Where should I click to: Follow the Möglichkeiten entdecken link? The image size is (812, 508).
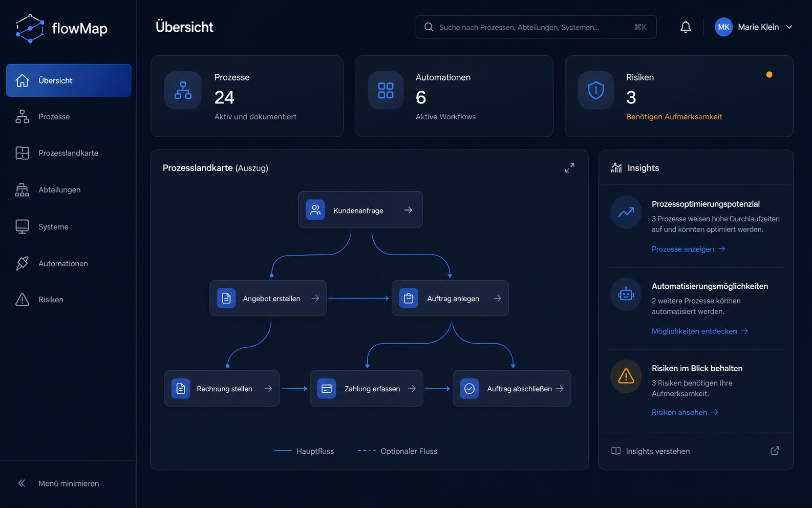pos(700,331)
